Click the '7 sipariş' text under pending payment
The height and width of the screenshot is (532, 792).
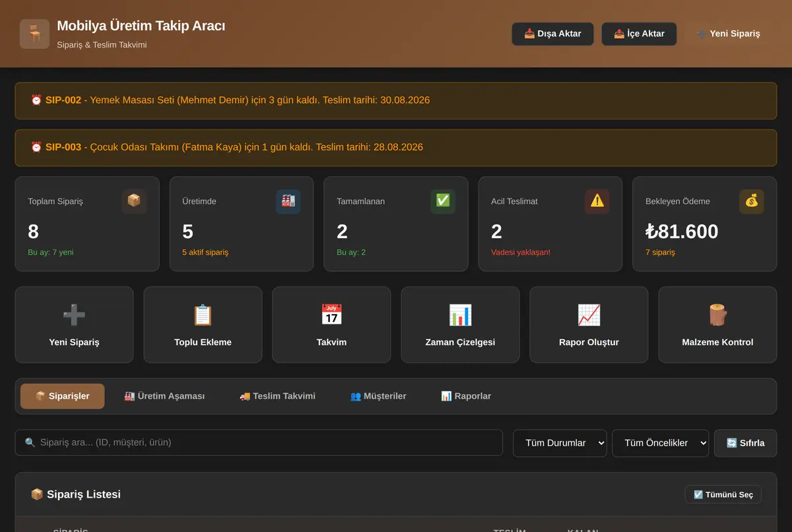(x=660, y=252)
